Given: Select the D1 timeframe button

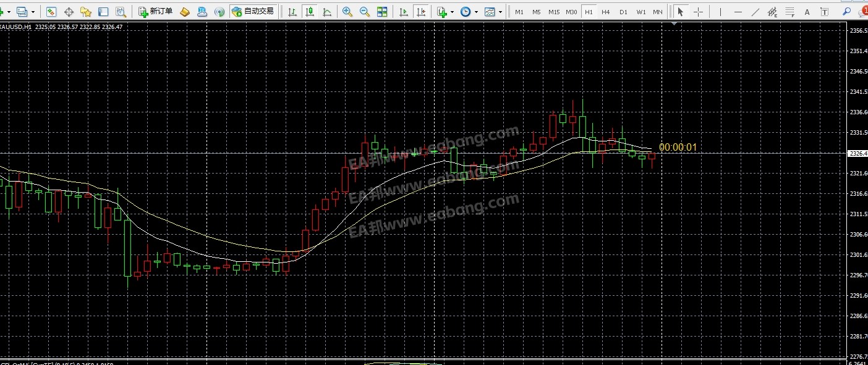Looking at the screenshot, I should (623, 12).
